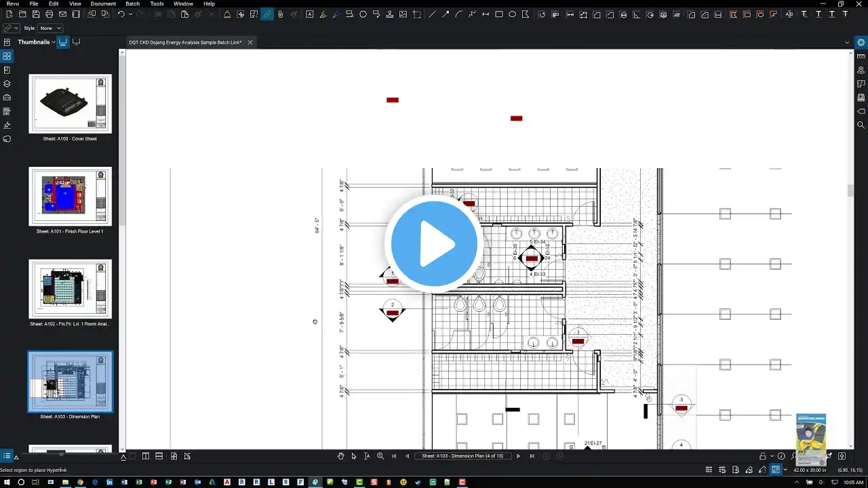Toggle the lock icon in navigation bar
The image size is (868, 488).
coord(763,456)
